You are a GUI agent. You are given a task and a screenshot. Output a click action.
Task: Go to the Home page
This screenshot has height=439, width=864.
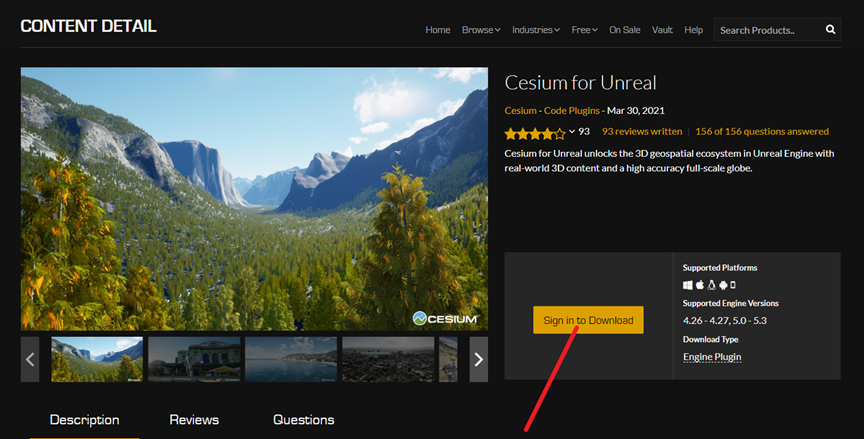438,30
